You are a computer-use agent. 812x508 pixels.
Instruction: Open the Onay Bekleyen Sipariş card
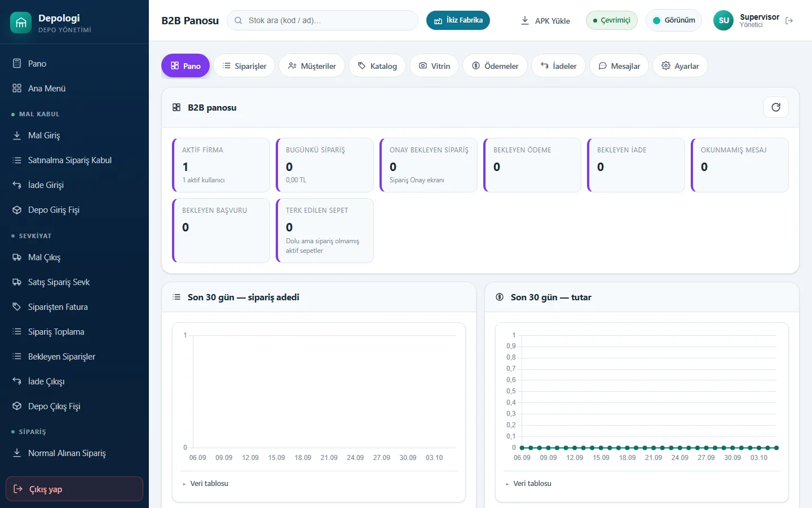[x=429, y=165]
